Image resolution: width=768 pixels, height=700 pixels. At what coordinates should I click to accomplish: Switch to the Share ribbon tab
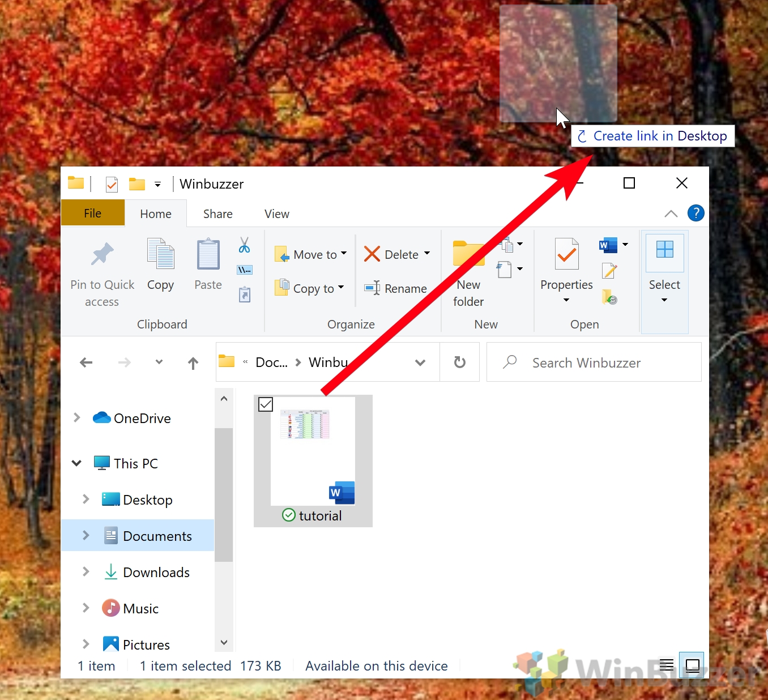[x=218, y=214]
